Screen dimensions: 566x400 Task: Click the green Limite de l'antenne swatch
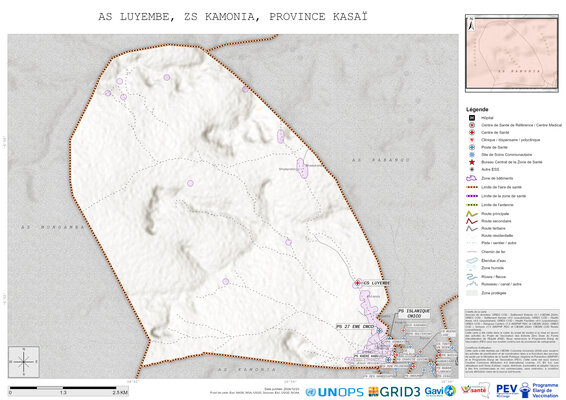472,205
